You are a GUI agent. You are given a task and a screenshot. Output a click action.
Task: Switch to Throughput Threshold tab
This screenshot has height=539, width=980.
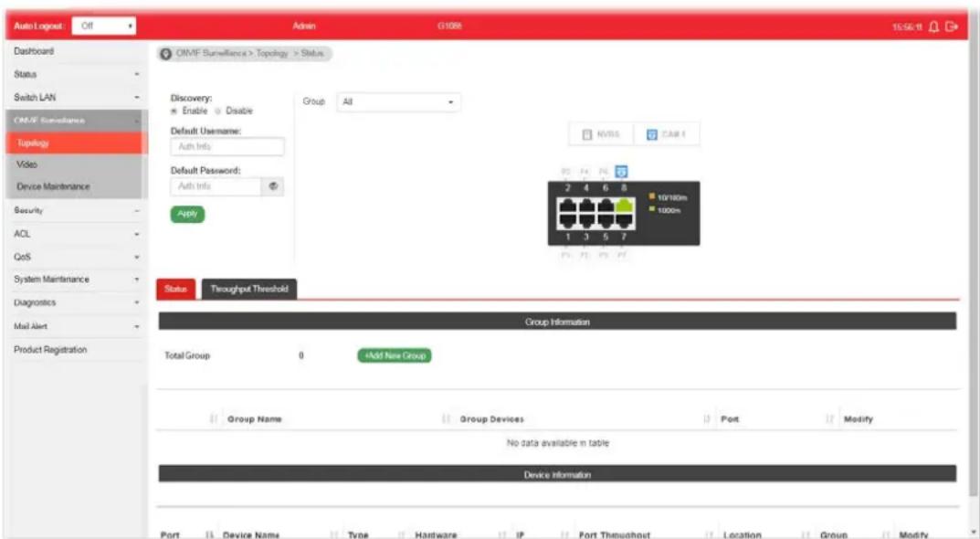(x=248, y=289)
